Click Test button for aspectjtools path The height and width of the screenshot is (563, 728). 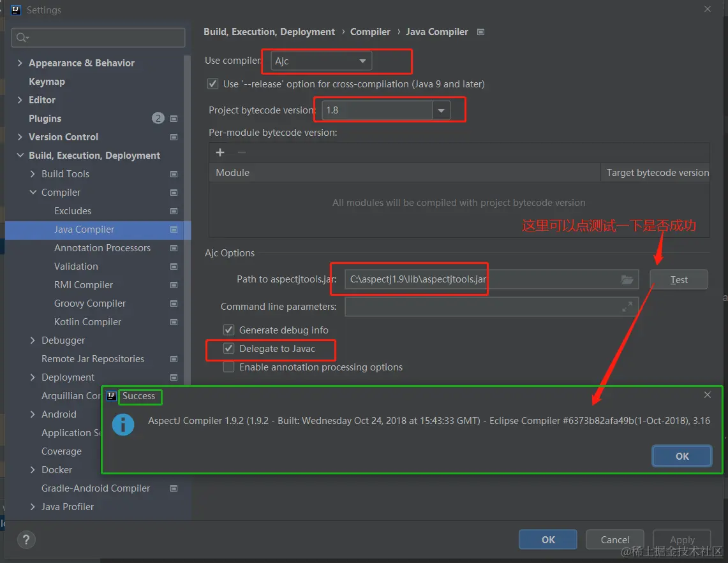coord(679,279)
